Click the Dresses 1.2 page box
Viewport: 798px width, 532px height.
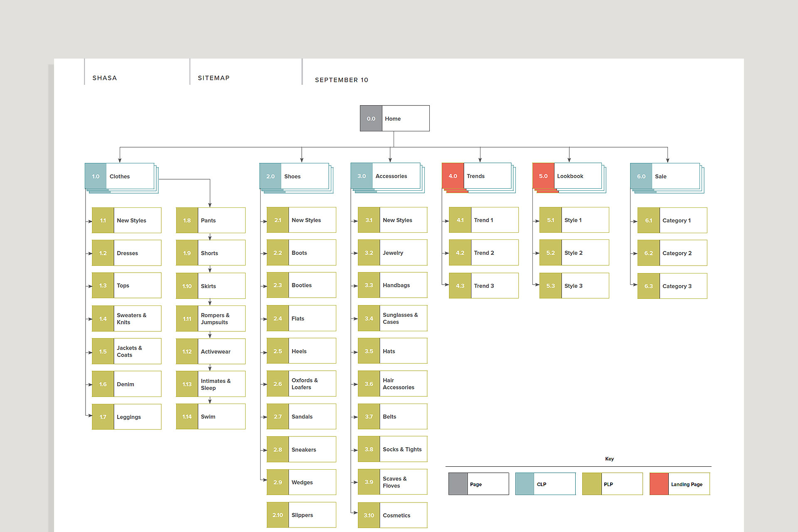click(126, 253)
